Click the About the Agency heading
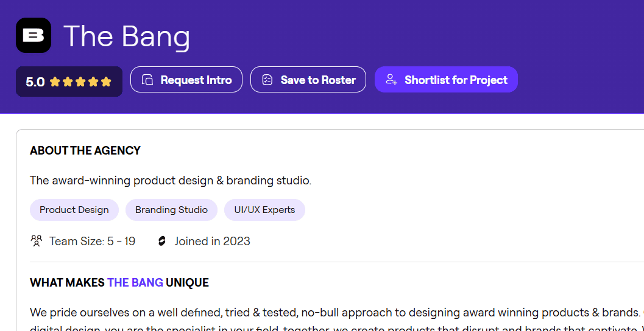Viewport: 644px width, 331px height. point(85,150)
